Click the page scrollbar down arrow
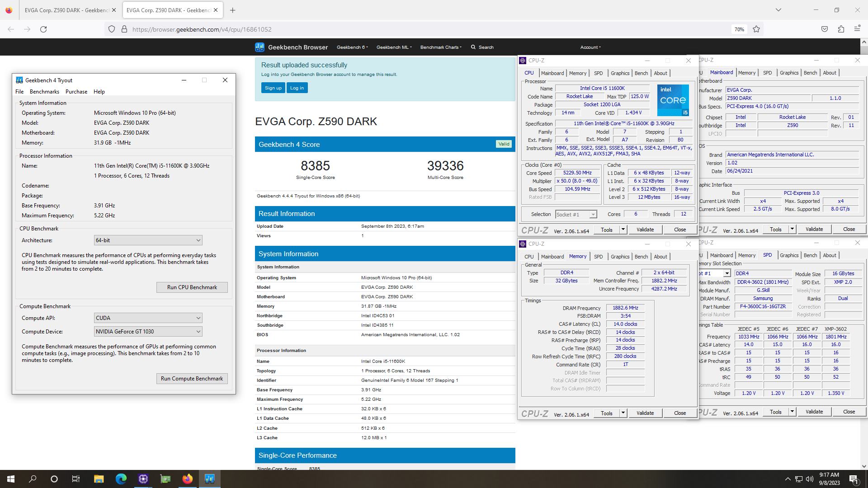Screen dimensions: 868x488 coord(864,466)
